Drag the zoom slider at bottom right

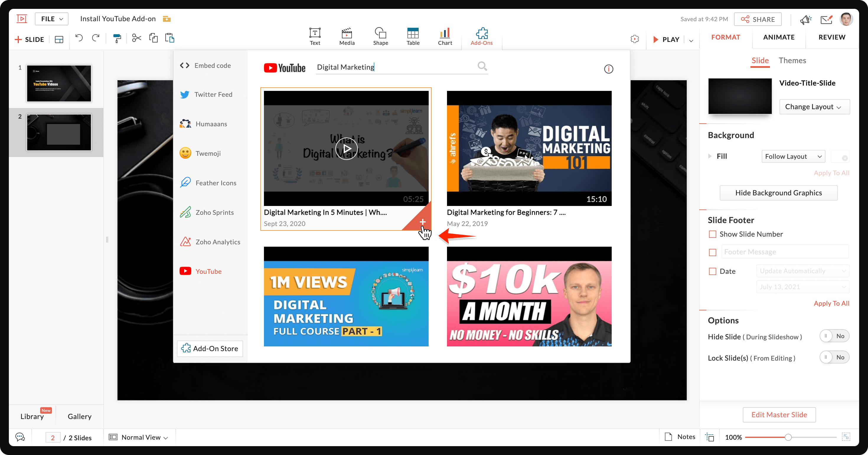coord(787,437)
